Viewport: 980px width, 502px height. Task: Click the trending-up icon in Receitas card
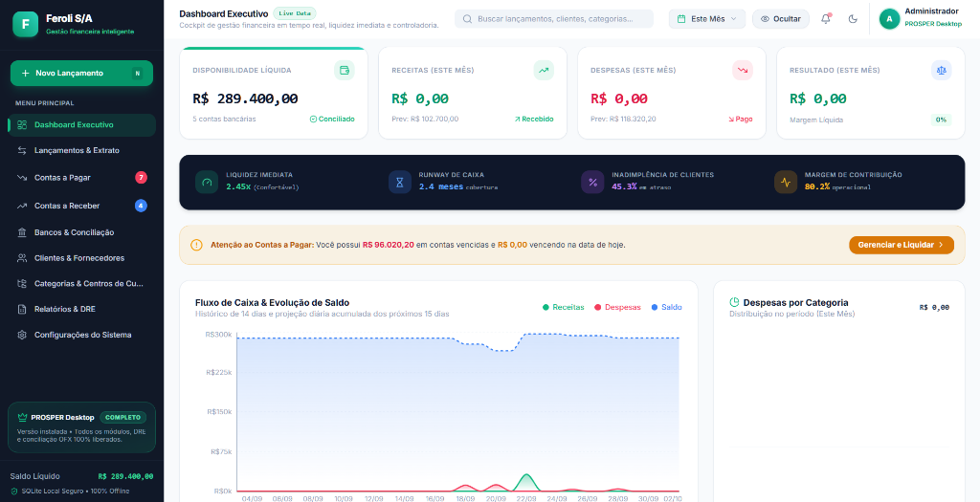[544, 70]
